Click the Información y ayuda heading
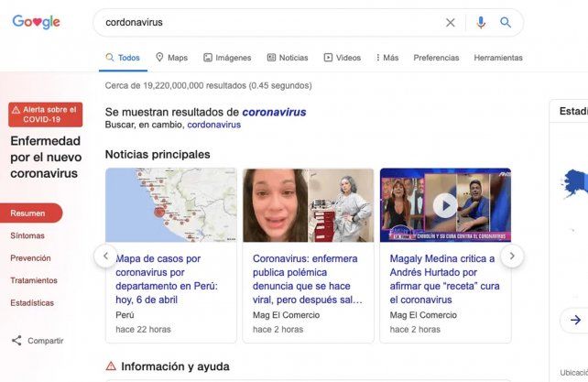Screen dimensions: 588x382 175,366
